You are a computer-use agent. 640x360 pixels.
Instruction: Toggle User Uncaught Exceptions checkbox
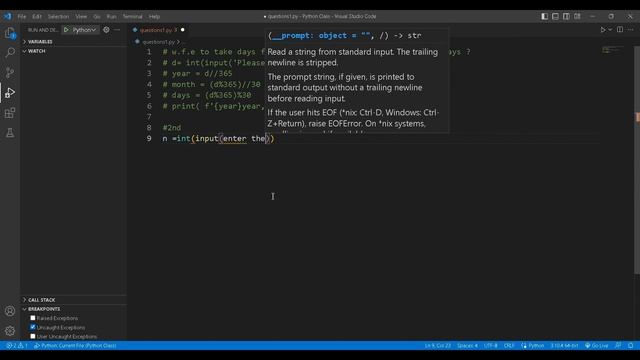pyautogui.click(x=33, y=336)
